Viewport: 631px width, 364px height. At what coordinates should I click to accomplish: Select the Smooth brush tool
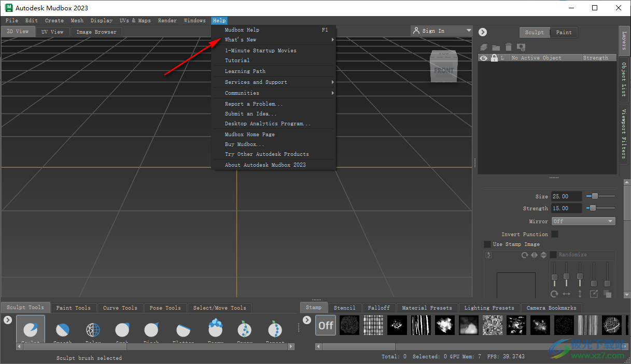click(x=63, y=329)
